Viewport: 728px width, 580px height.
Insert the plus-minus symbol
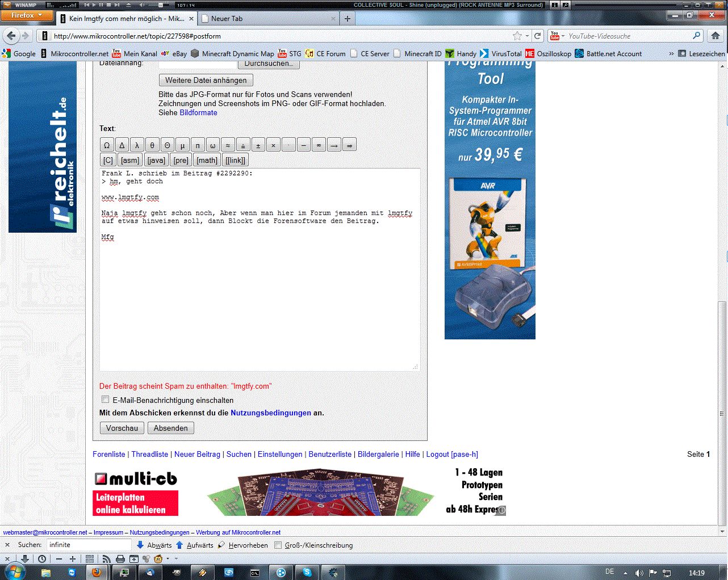(x=258, y=145)
